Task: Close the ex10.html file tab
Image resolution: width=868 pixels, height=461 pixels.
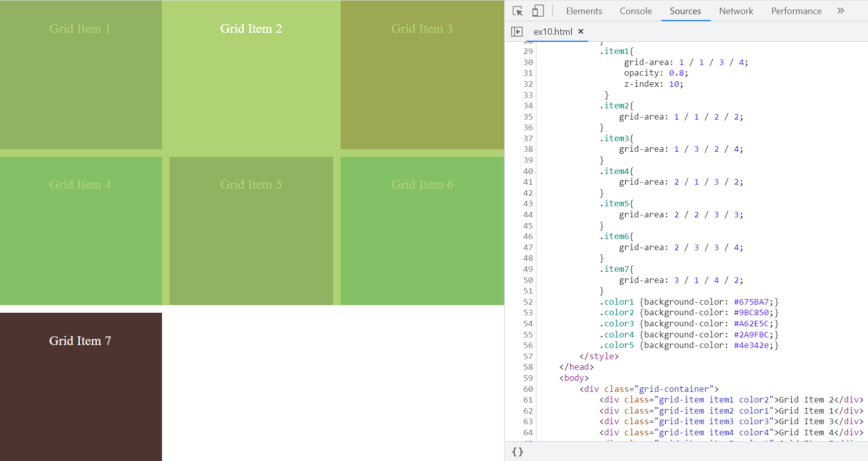Action: pos(581,31)
